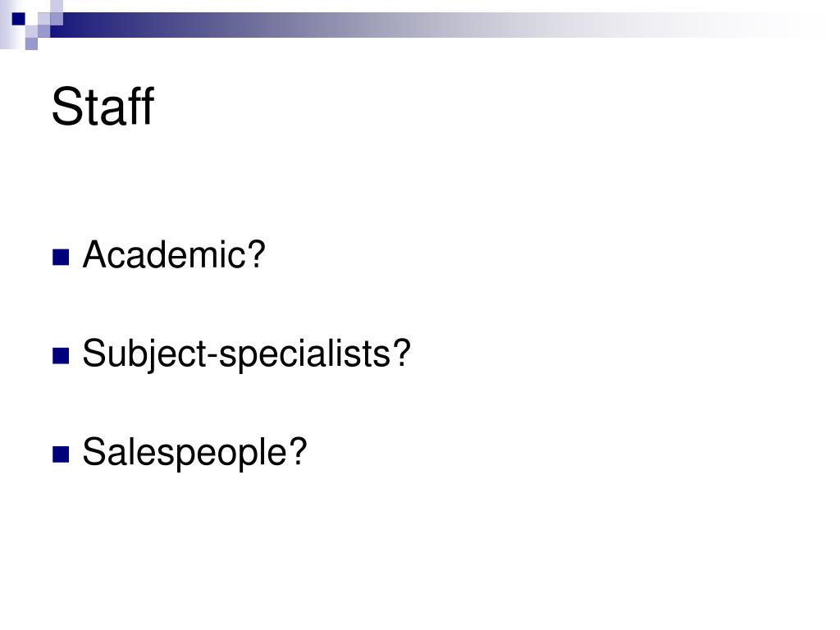
Task: Click the capital "S" in the "Staff" title
Action: tap(66, 107)
